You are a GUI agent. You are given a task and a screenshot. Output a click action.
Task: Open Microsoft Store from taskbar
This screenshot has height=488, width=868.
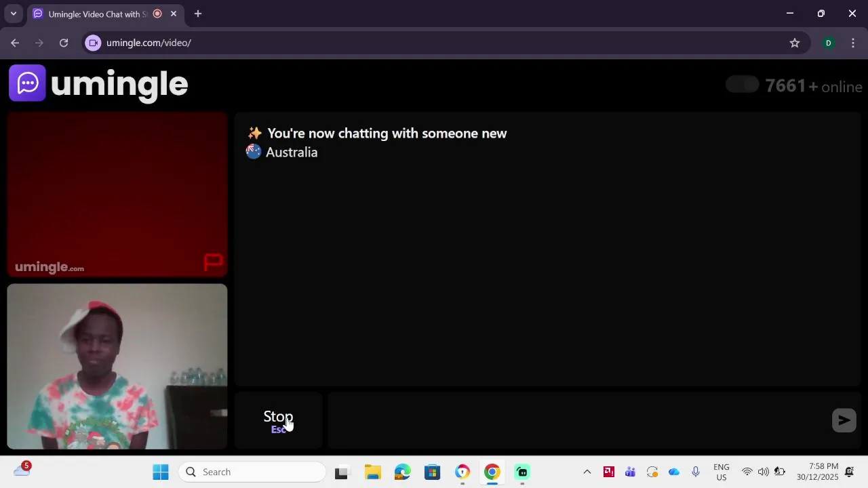click(x=433, y=472)
